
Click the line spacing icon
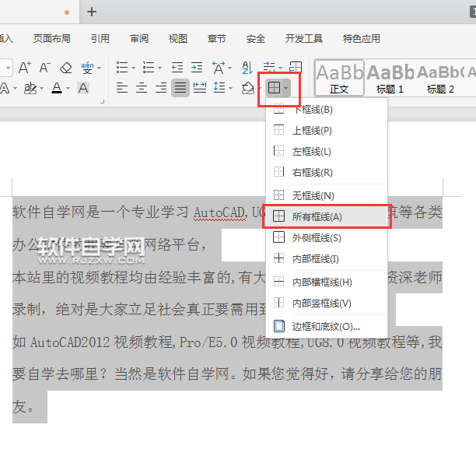[219, 87]
